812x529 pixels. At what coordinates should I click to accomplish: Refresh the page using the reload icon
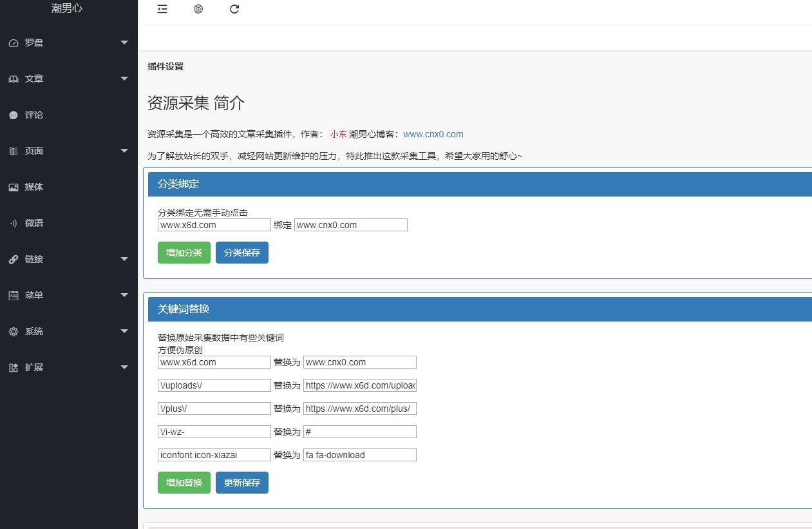[234, 9]
